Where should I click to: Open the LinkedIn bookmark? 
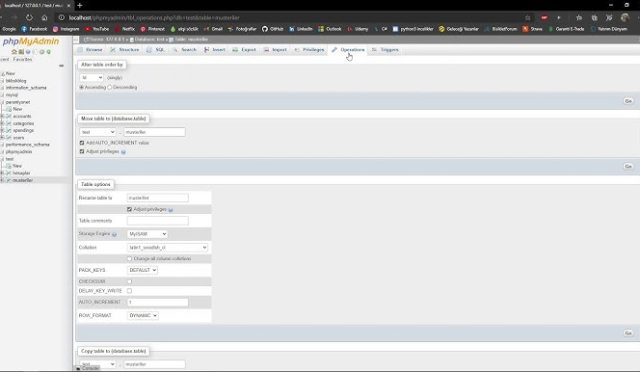point(301,29)
